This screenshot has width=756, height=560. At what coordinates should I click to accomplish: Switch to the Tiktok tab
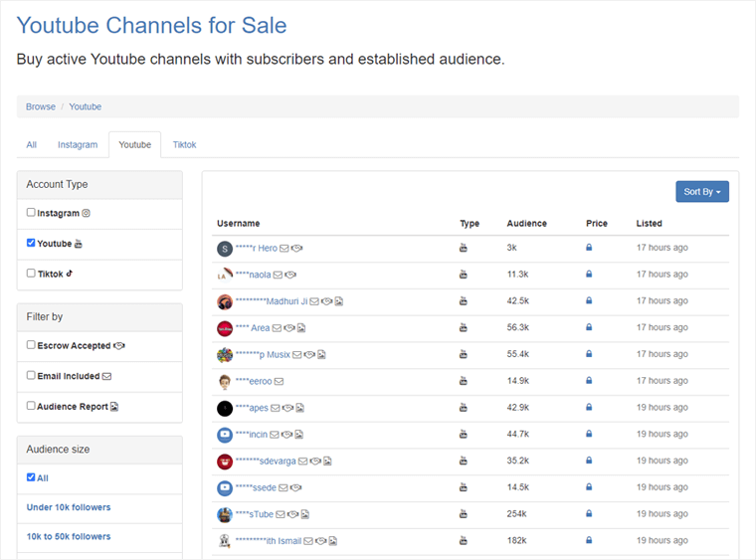[185, 145]
